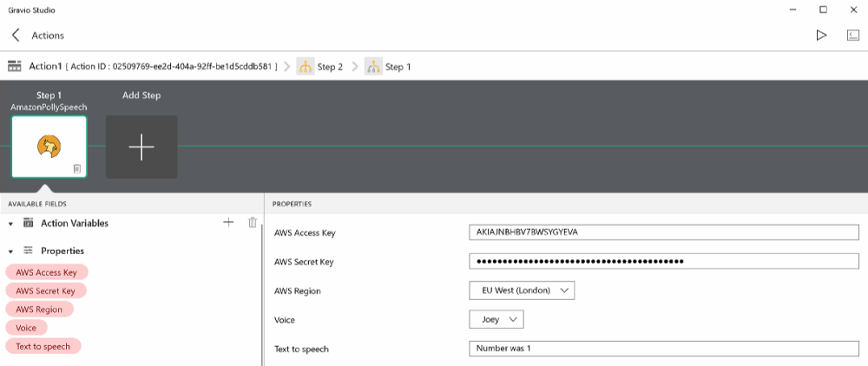Add an action variable with plus icon
Viewport: 868px width, 366px height.
click(228, 222)
